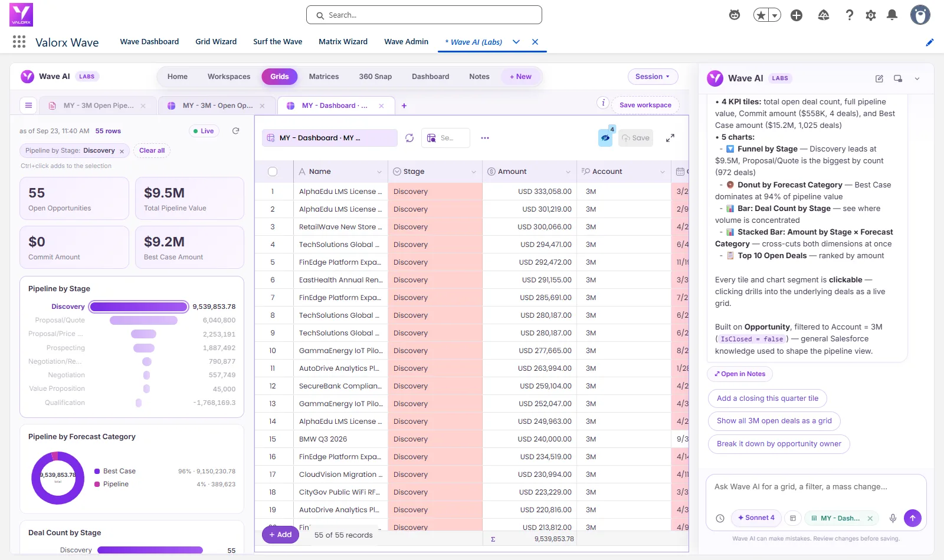The height and width of the screenshot is (560, 944).
Task: Go to Grid Wizard in navigation bar
Action: click(x=216, y=42)
